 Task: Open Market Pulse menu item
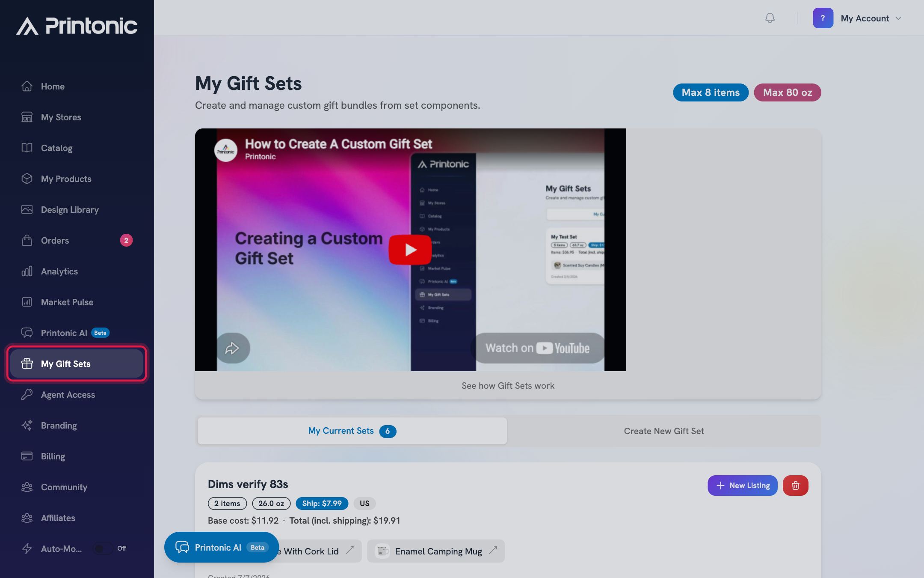point(77,302)
